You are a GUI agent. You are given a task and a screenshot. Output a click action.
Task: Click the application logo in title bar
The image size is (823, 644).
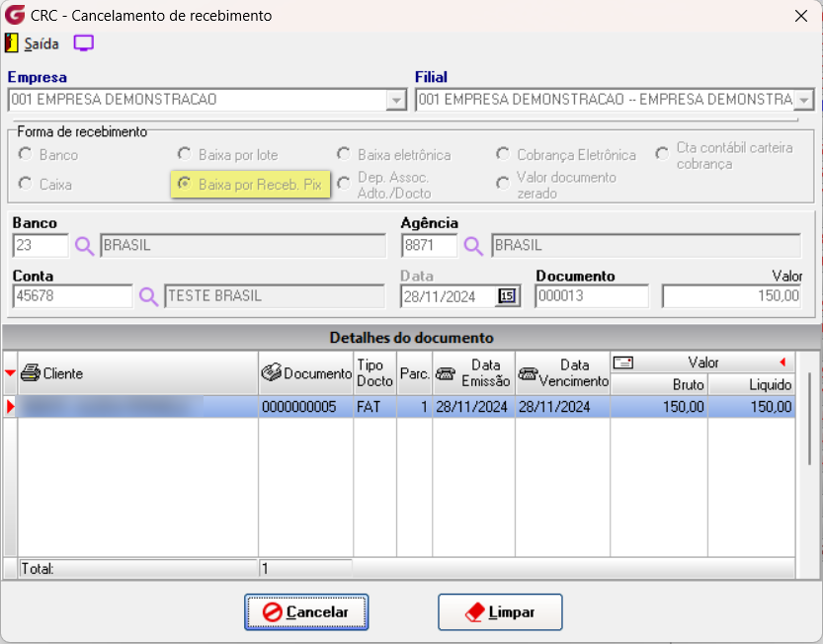tap(14, 15)
